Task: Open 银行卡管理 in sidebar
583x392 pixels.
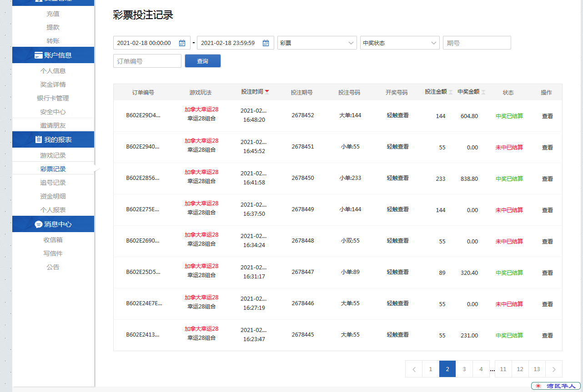Action: (53, 98)
